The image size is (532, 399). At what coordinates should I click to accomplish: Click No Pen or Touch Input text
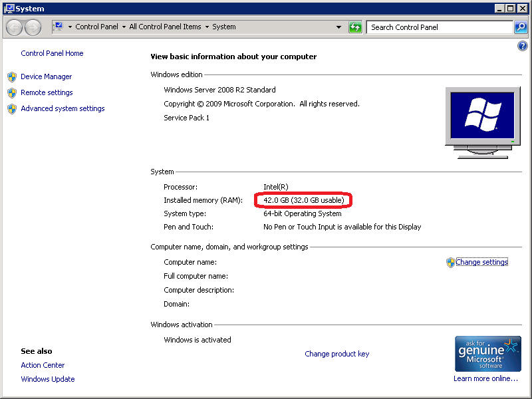click(x=342, y=227)
